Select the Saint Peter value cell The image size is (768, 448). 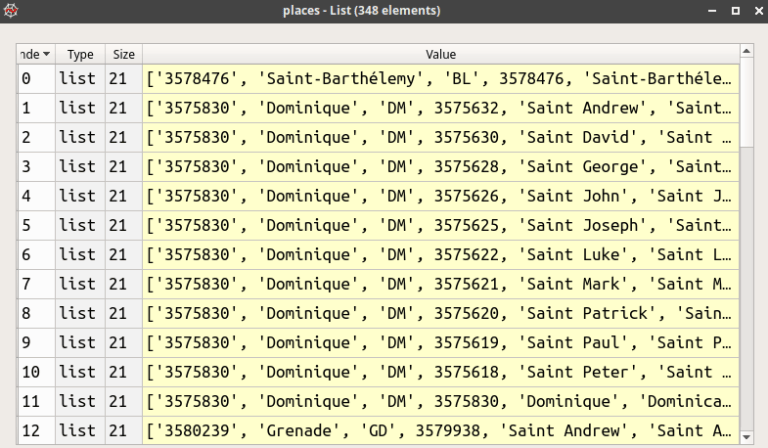pos(441,372)
